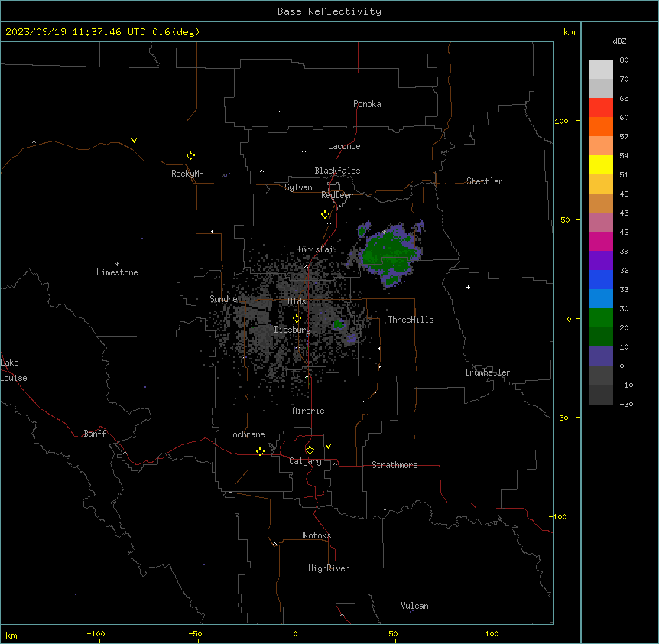The width and height of the screenshot is (659, 644).
Task: Pick the orange 60–57 dBZ swatch
Action: [x=601, y=126]
